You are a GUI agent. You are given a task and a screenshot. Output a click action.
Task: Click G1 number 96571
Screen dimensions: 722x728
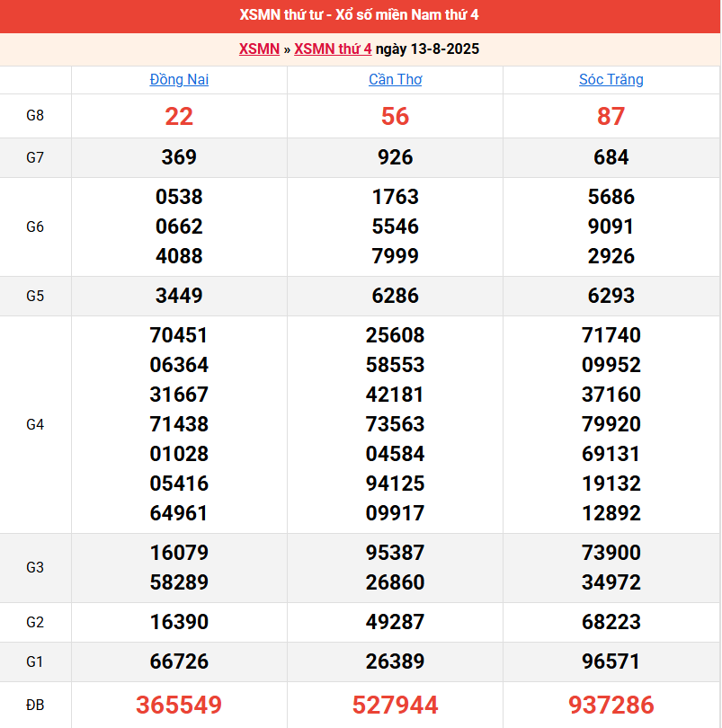point(611,661)
